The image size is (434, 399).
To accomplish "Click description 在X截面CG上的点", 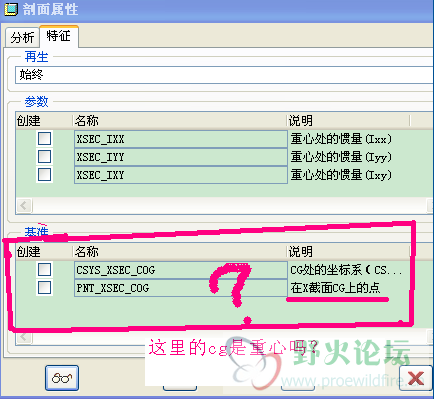I will click(x=335, y=288).
